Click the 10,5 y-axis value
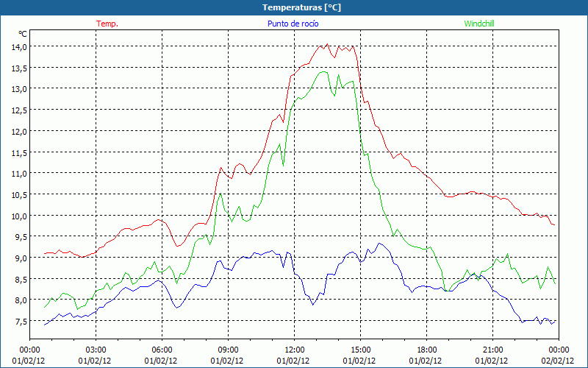This screenshot has width=588, height=368. (x=19, y=194)
